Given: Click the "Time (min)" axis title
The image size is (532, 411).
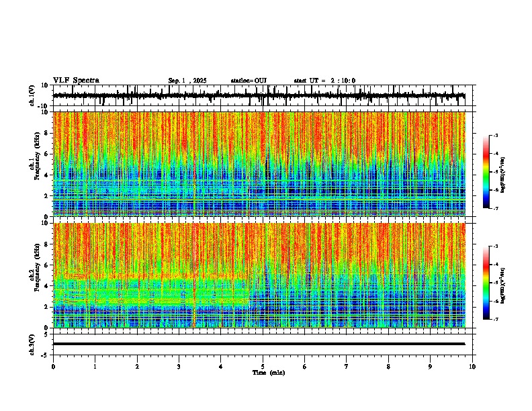Looking at the screenshot, I should point(269,373).
